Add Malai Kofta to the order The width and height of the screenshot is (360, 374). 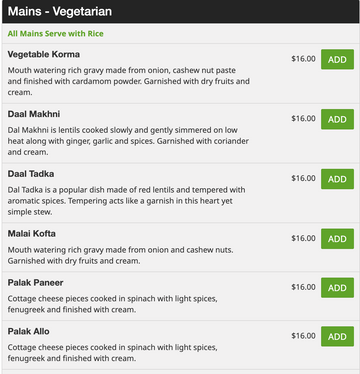[x=337, y=239]
